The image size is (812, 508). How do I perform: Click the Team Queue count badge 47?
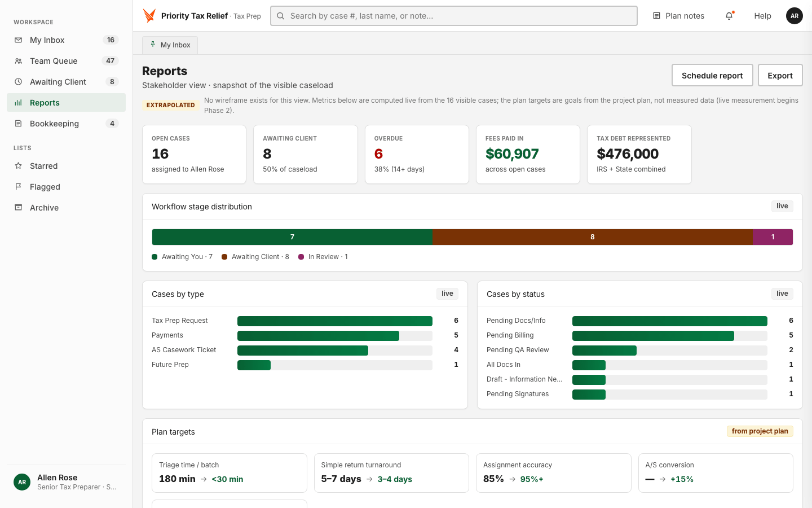[110, 61]
